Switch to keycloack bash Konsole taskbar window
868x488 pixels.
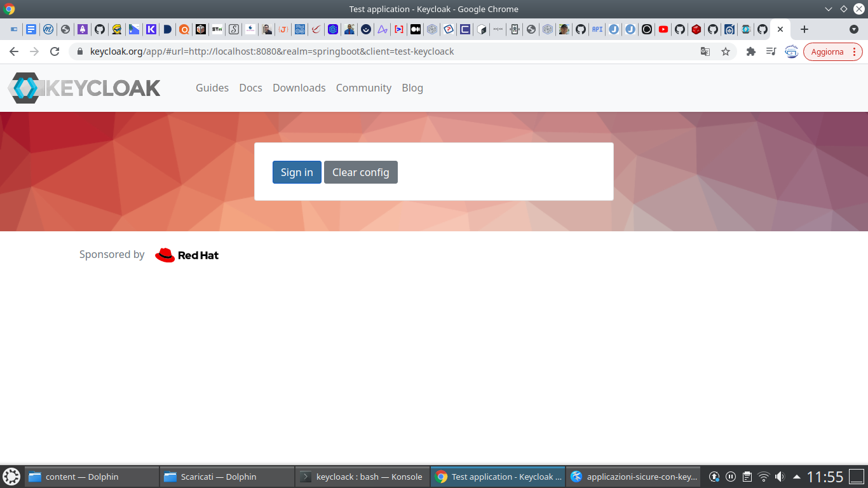[362, 477]
